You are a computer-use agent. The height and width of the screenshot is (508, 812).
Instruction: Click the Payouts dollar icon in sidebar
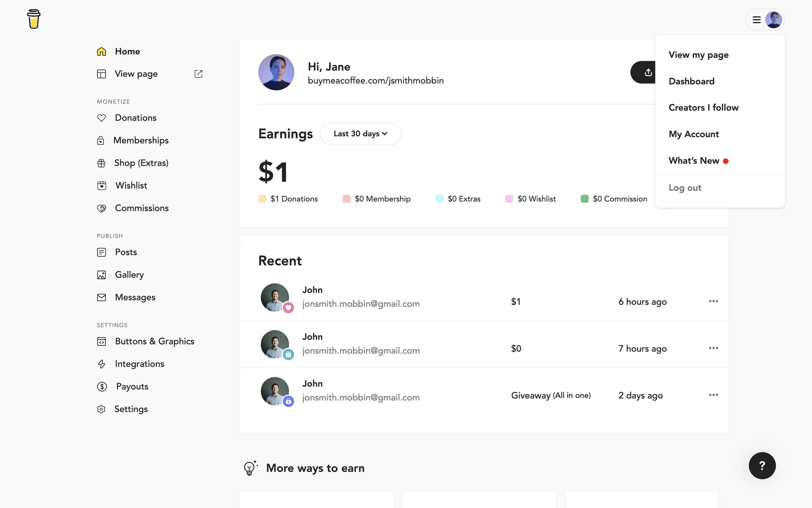tap(102, 387)
